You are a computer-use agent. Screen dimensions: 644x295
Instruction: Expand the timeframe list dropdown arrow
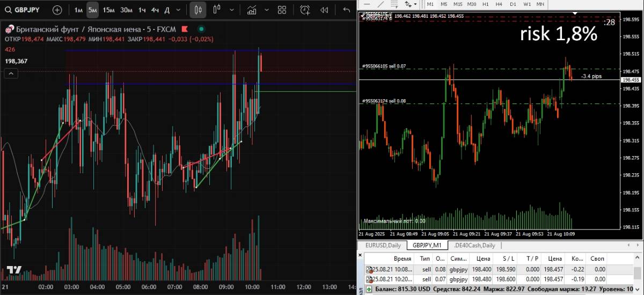click(x=178, y=10)
